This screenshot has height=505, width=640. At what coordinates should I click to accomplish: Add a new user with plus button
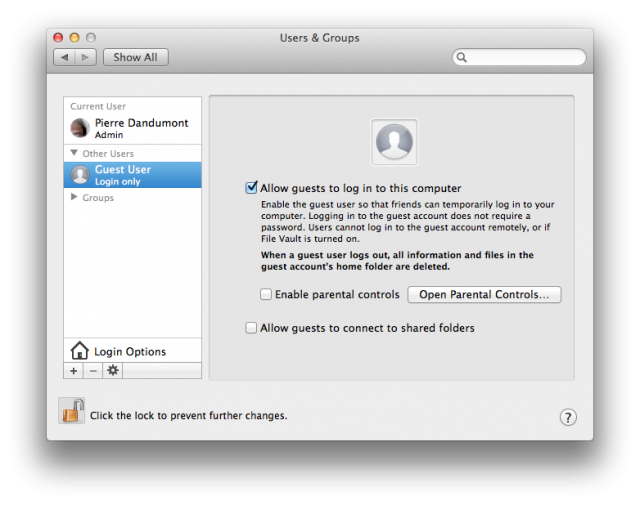pyautogui.click(x=73, y=371)
